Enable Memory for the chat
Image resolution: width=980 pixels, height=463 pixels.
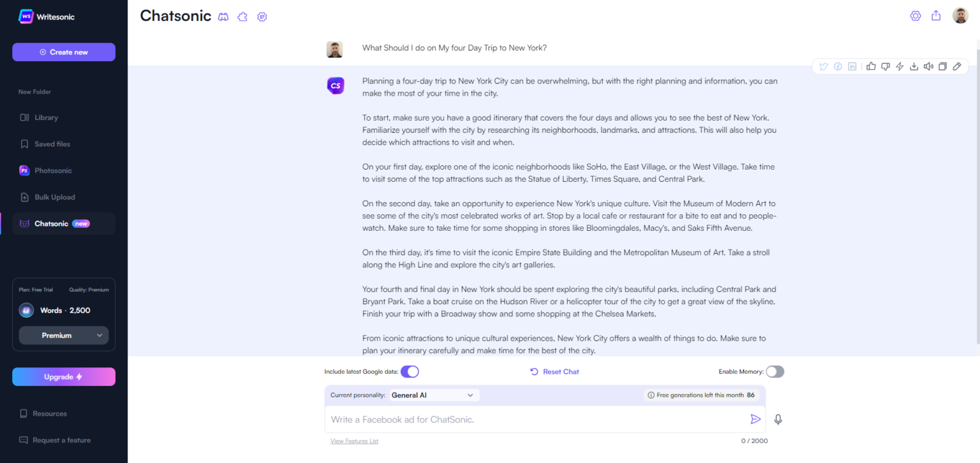775,371
